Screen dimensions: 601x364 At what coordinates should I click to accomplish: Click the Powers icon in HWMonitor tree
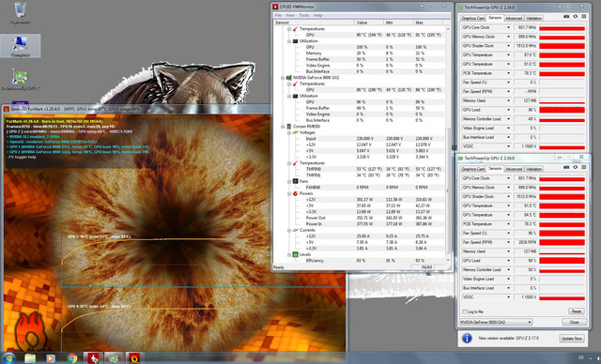pyautogui.click(x=295, y=193)
